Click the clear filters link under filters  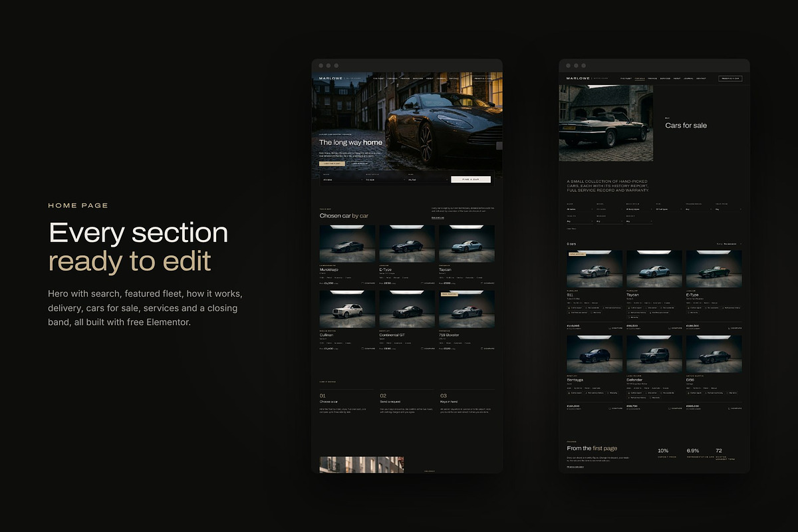pos(571,229)
